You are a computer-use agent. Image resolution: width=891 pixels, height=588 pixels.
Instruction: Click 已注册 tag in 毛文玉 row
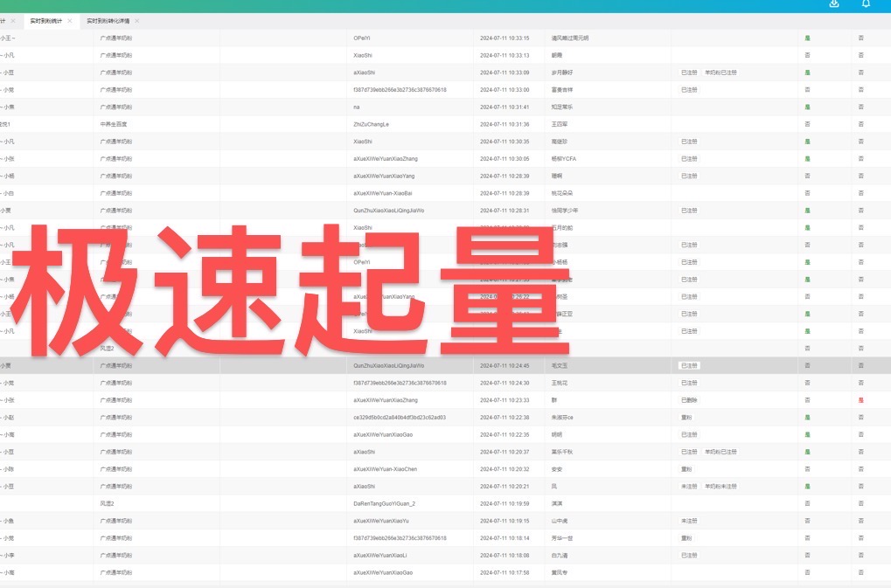point(689,365)
